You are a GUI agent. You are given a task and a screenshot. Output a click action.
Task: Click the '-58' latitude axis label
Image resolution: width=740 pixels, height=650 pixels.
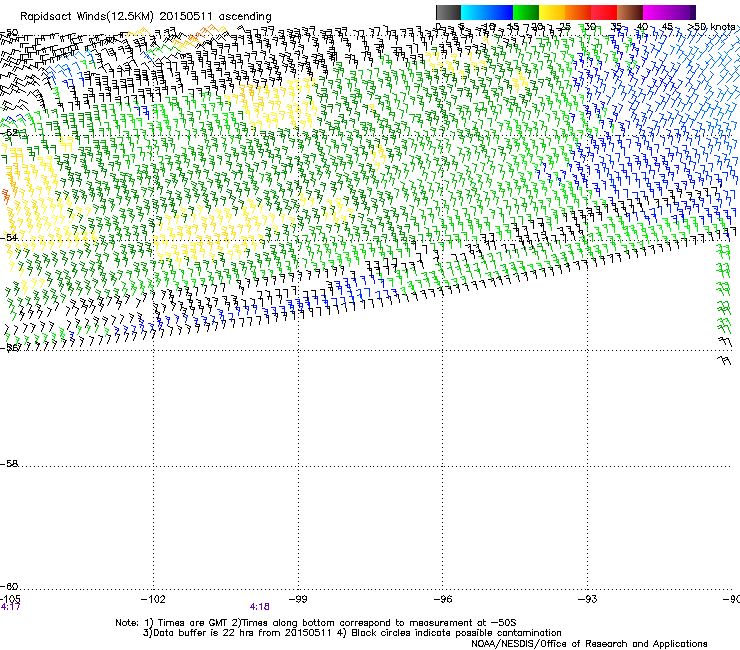pyautogui.click(x=9, y=464)
